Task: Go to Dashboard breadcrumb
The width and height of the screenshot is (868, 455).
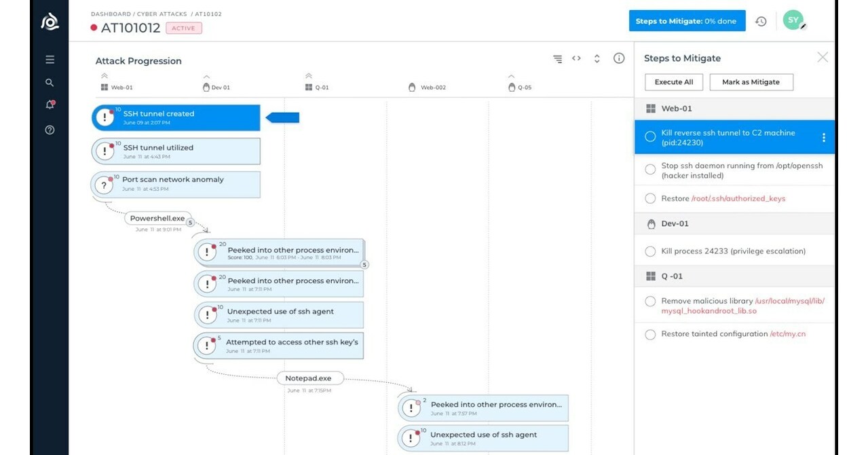Action: tap(111, 14)
